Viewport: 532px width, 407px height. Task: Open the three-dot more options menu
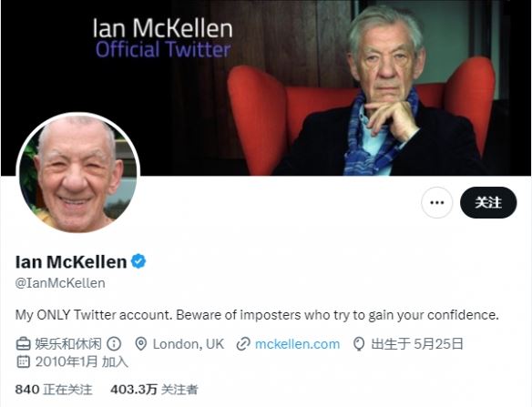tap(436, 202)
